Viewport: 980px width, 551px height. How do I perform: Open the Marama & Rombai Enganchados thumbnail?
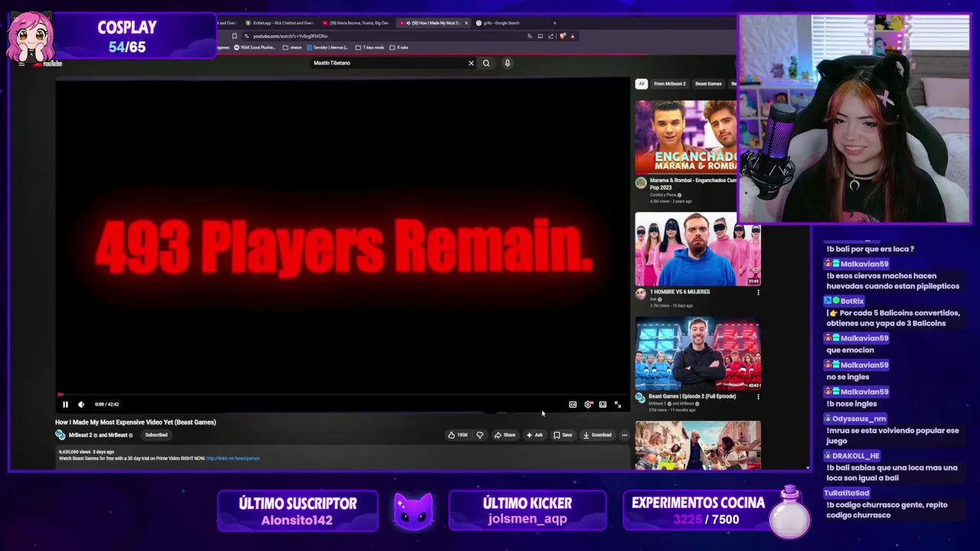685,137
